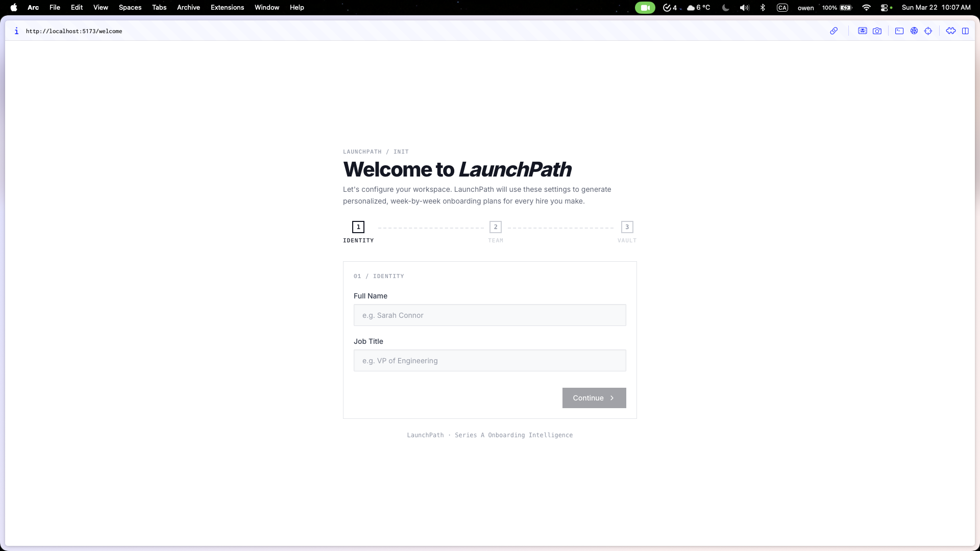Click the image capture icon left of camera
The height and width of the screenshot is (551, 980).
[862, 31]
